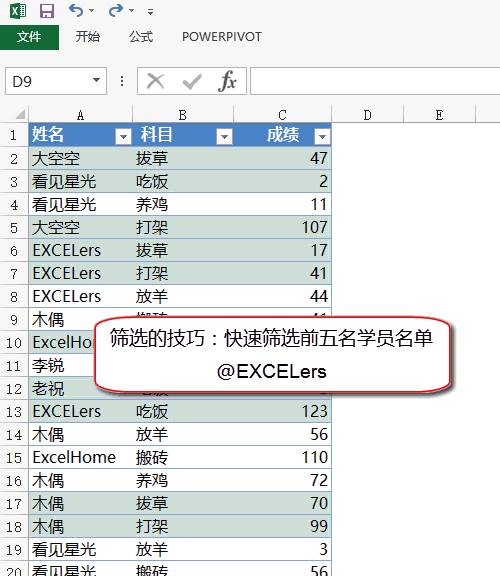Click the Insert Function fx icon
Image resolution: width=500 pixels, height=576 pixels.
227,81
